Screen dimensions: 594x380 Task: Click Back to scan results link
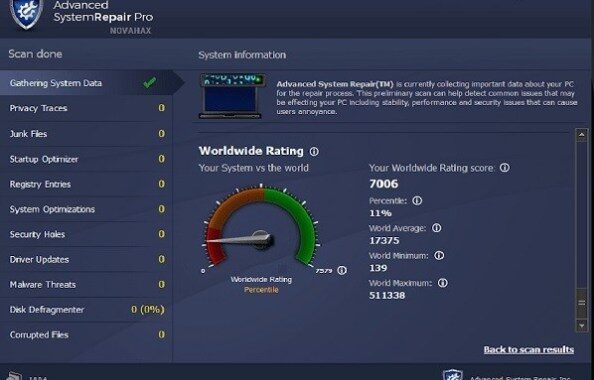tap(528, 349)
